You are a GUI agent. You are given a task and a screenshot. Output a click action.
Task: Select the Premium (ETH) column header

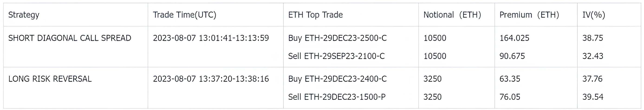529,15
